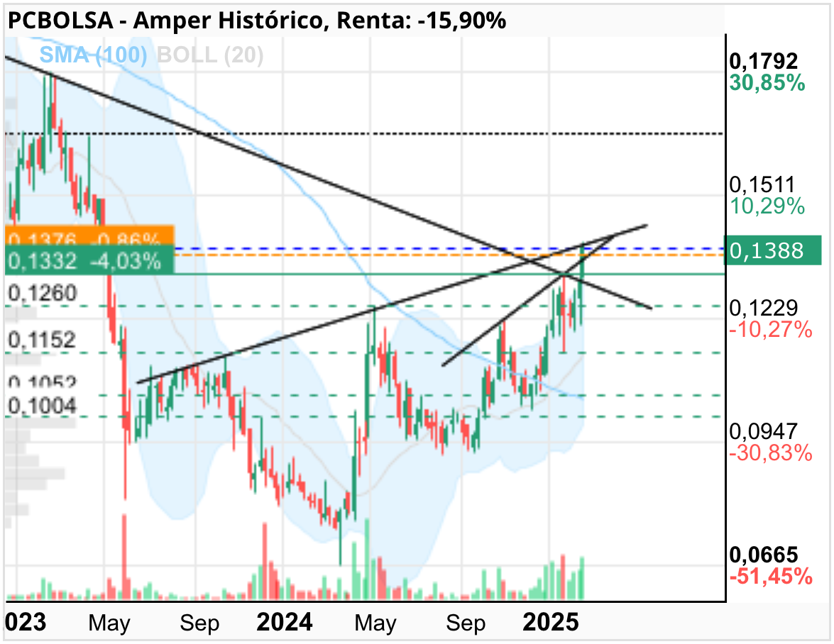The width and height of the screenshot is (834, 644).
Task: Click the 2024 time axis label
Action: 284,622
